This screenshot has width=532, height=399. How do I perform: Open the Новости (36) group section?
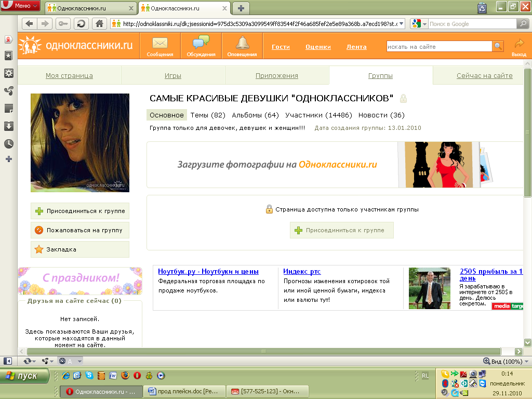click(x=381, y=115)
